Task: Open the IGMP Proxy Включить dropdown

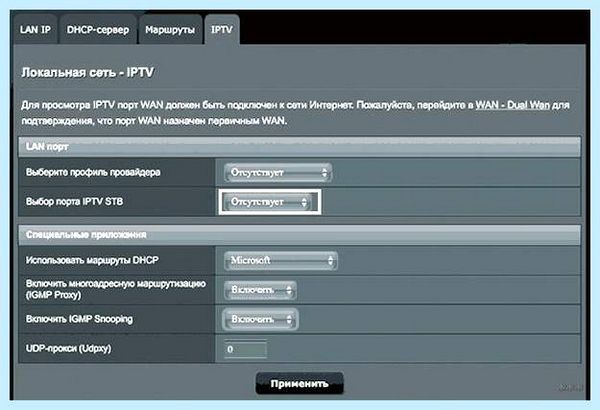Action: [x=260, y=290]
